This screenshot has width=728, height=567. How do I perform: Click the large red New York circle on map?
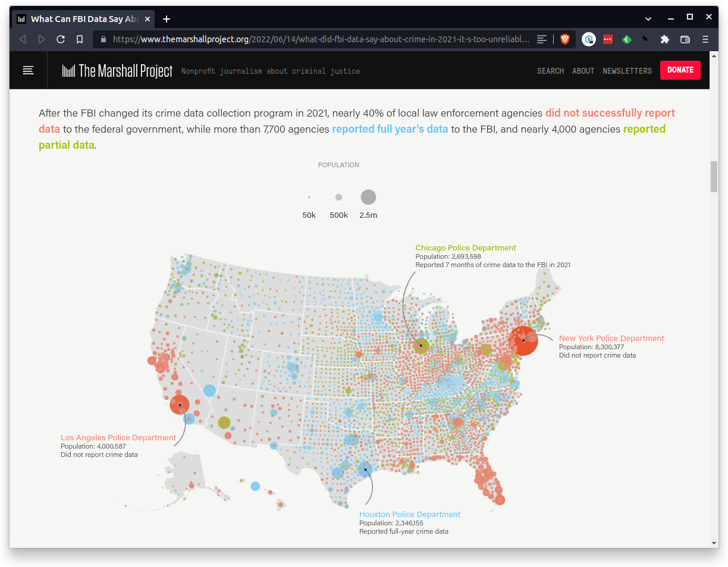(523, 341)
